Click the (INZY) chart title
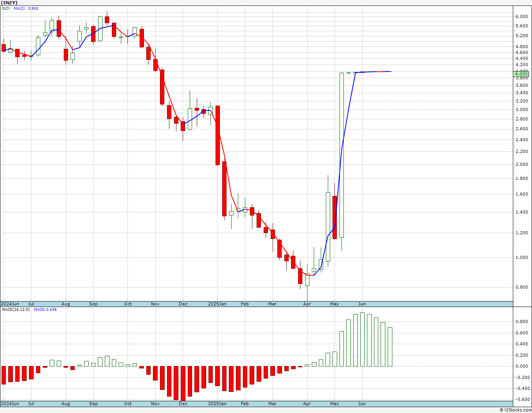 pyautogui.click(x=9, y=3)
